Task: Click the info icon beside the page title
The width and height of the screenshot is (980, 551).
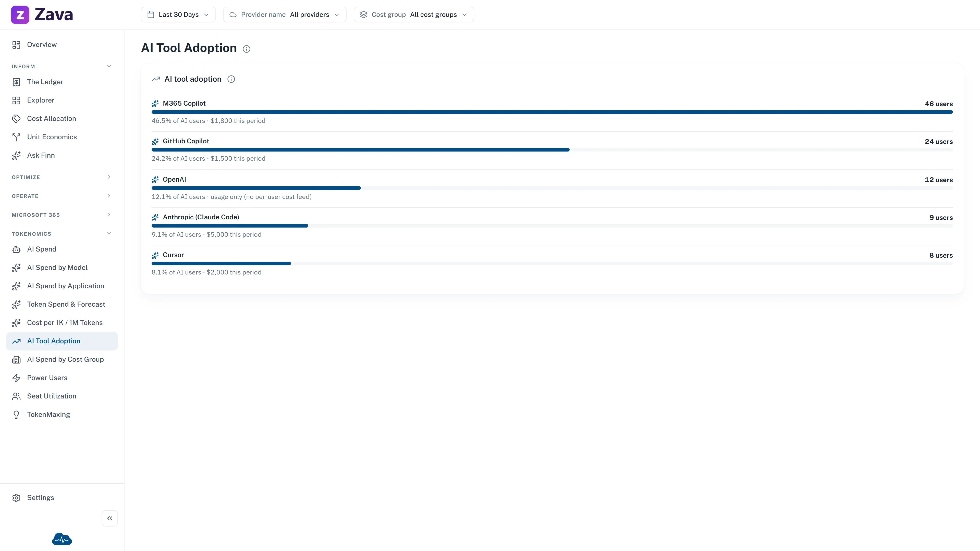Action: tap(247, 49)
